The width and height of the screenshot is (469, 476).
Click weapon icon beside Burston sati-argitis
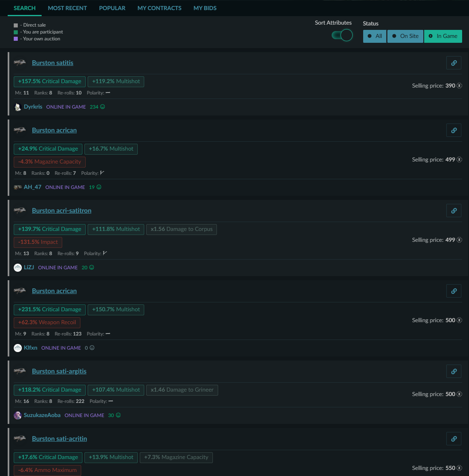click(x=20, y=371)
